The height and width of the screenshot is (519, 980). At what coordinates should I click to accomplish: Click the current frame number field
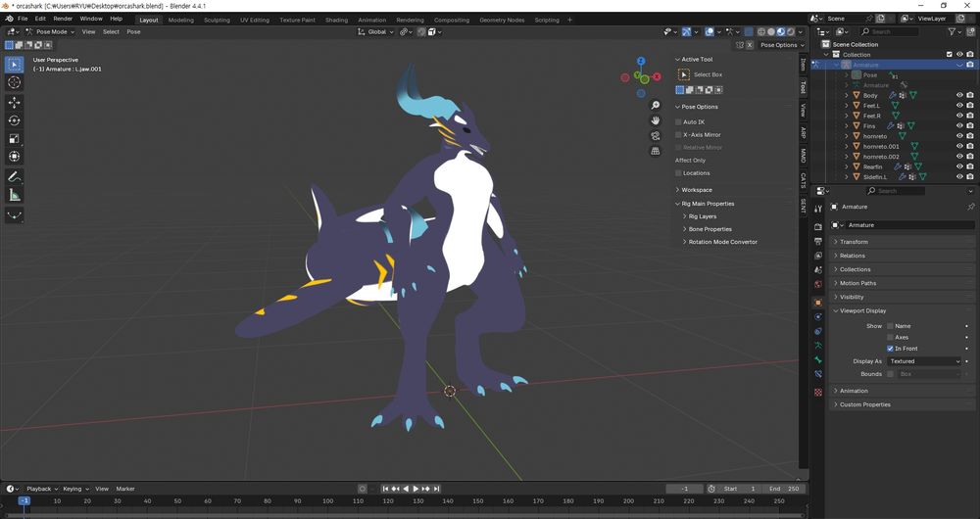pyautogui.click(x=685, y=489)
